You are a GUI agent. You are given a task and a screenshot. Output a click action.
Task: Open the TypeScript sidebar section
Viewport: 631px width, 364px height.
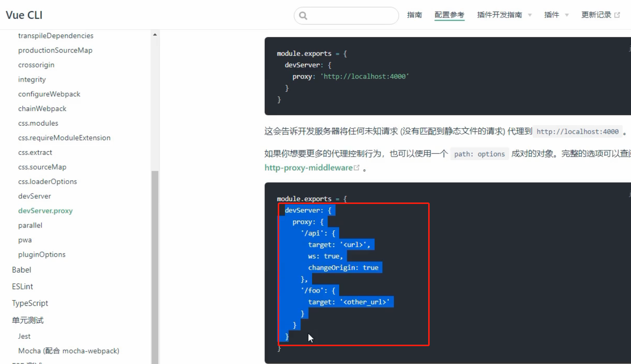(30, 303)
